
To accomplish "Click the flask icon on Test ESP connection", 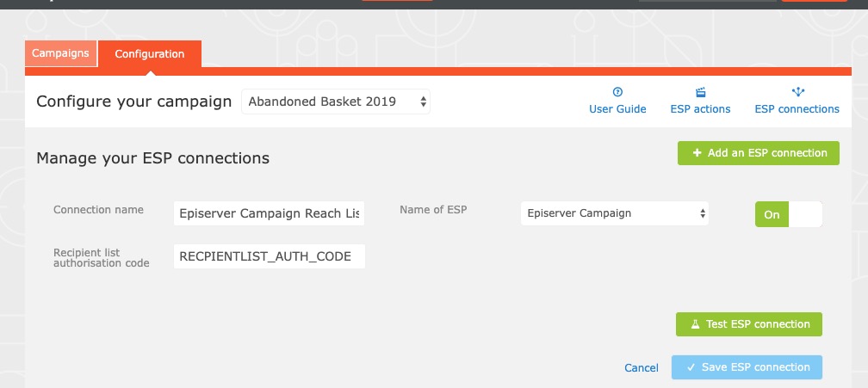I will point(695,324).
